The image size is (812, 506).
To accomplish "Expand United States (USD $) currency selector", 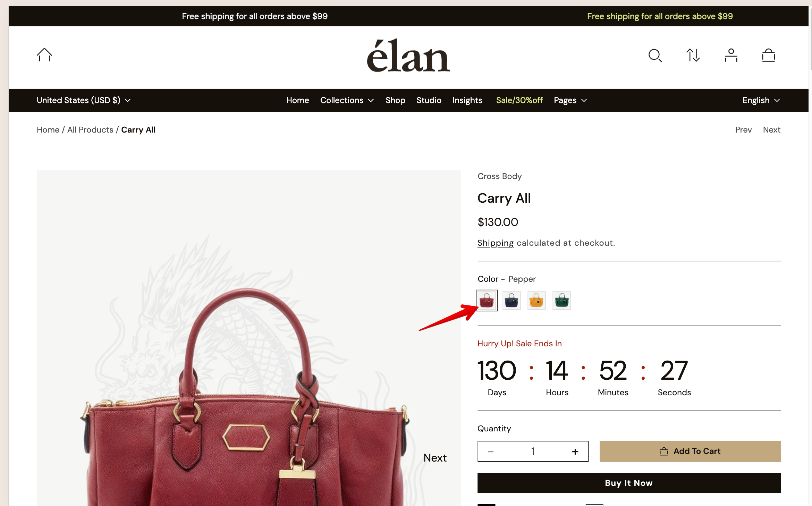I will click(x=84, y=100).
